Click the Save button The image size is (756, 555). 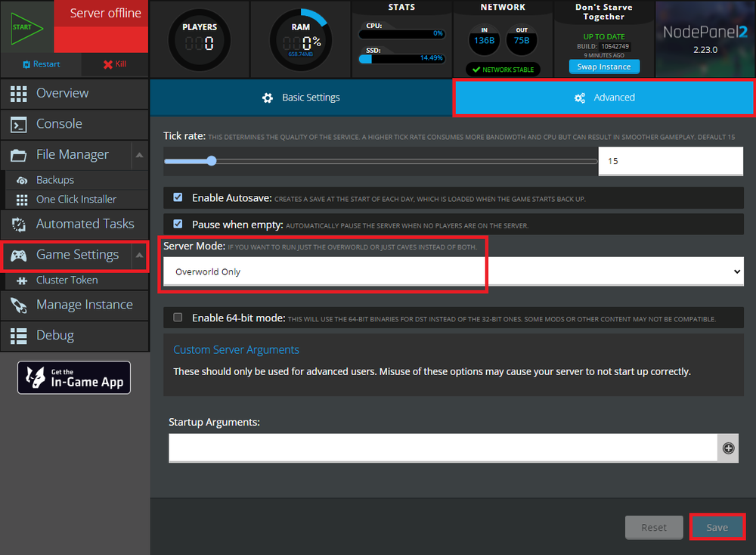[x=717, y=527]
